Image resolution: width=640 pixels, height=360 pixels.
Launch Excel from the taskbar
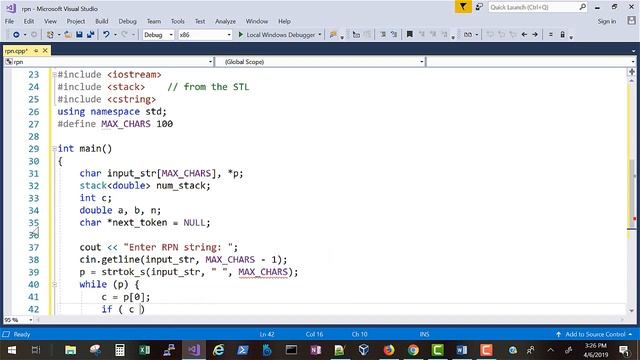click(x=144, y=350)
